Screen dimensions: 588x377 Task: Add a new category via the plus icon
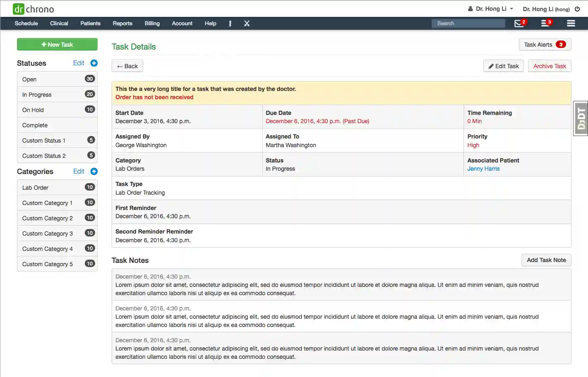94,171
